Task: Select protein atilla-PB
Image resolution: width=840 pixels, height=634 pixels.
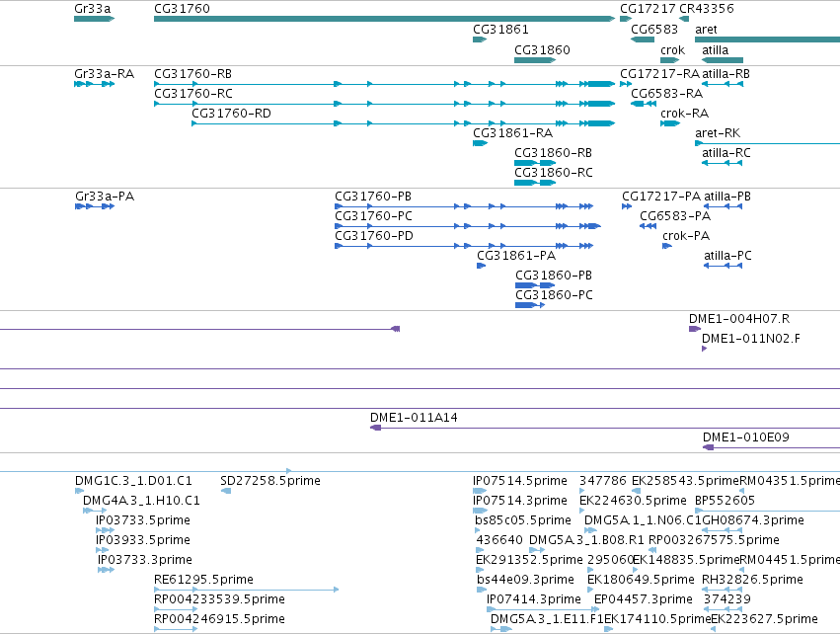Action: click(727, 197)
